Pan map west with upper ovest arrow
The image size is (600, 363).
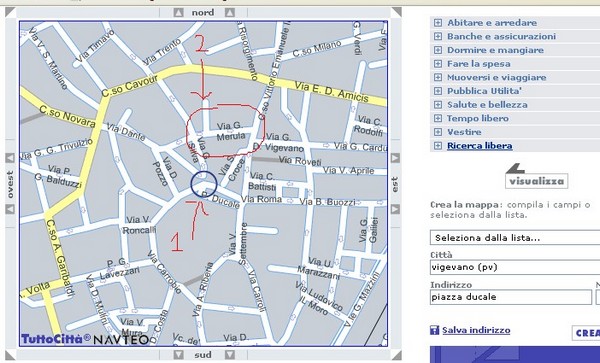pyautogui.click(x=10, y=158)
